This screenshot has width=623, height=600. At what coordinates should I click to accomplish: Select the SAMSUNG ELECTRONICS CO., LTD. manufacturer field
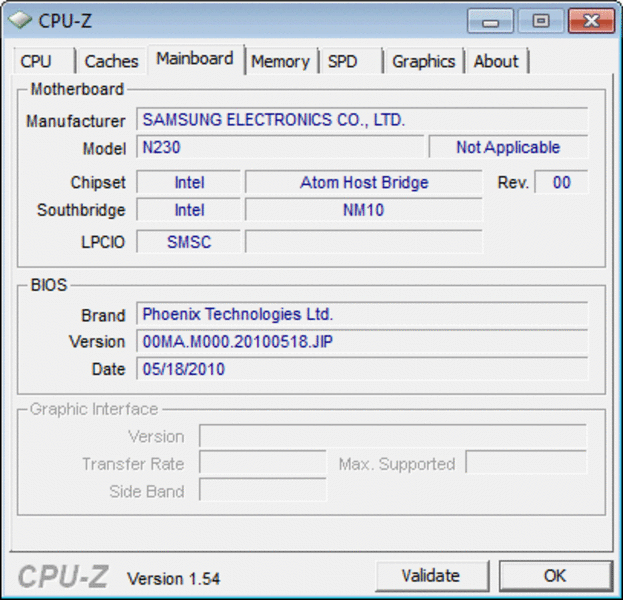pyautogui.click(x=362, y=119)
